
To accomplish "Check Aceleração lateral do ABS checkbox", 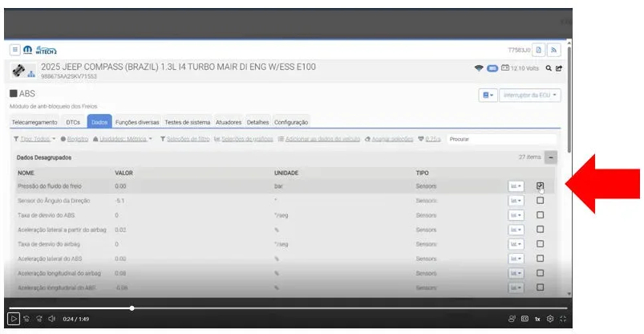I will [x=540, y=259].
